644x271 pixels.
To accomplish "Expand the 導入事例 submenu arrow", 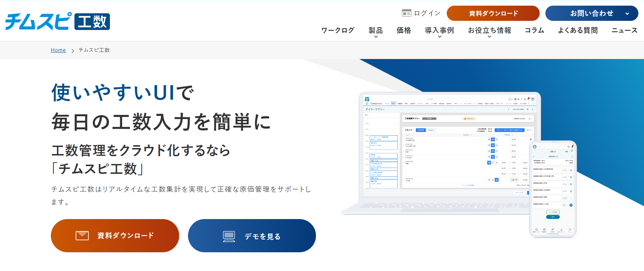I will 439,37.
